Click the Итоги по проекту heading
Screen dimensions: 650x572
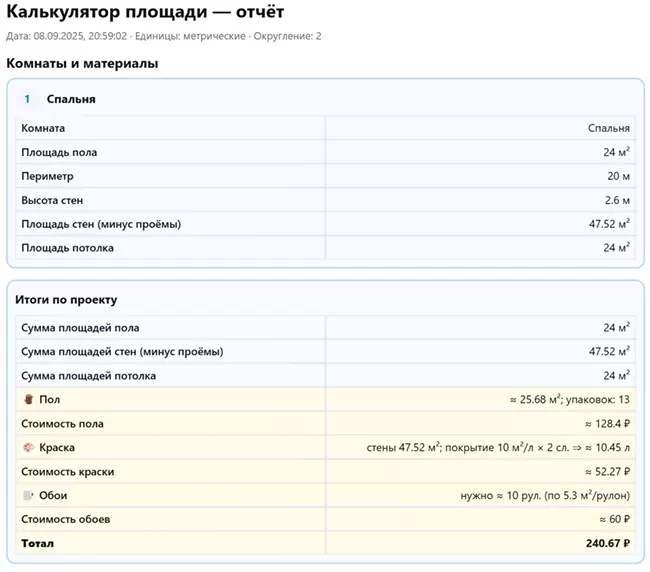click(x=66, y=300)
